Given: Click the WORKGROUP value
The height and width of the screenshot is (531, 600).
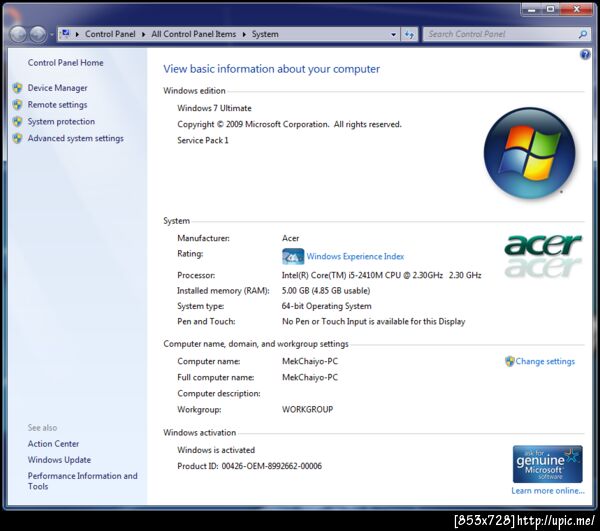Looking at the screenshot, I should [x=307, y=409].
